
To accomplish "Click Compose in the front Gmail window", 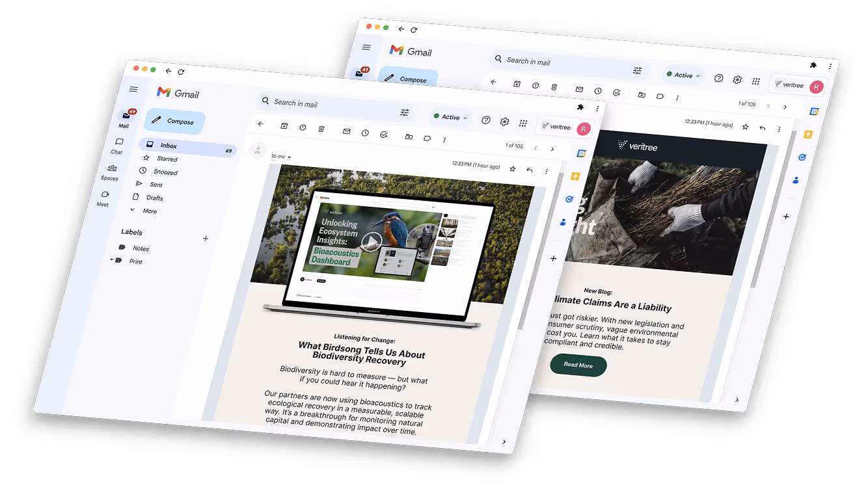I will pyautogui.click(x=174, y=121).
